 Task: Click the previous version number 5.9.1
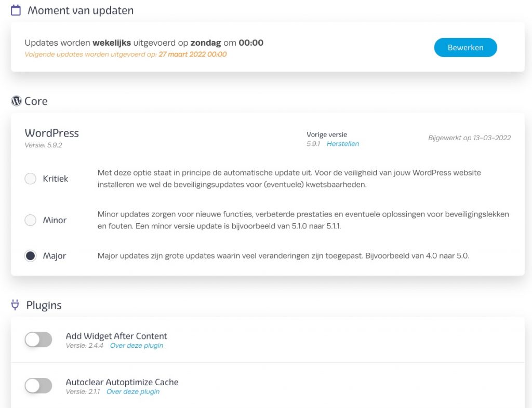click(x=313, y=144)
